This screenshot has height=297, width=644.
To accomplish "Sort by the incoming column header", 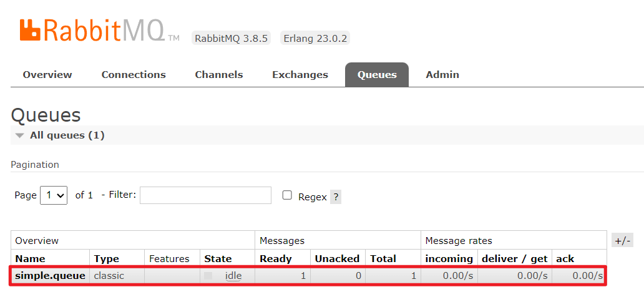I will [449, 259].
